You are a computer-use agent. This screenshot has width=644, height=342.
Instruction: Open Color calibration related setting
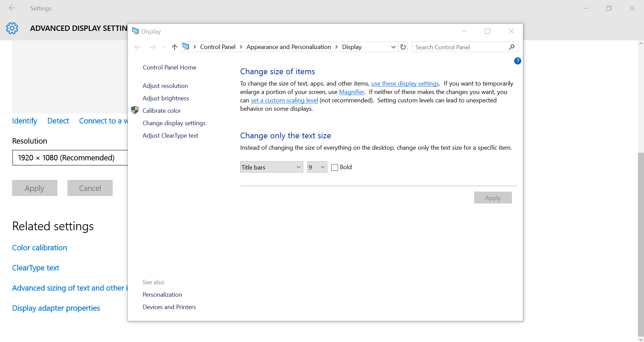point(40,248)
